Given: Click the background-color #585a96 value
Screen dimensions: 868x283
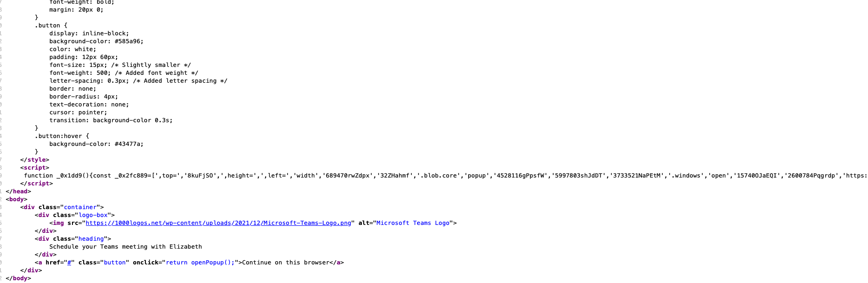Looking at the screenshot, I should click(129, 41).
